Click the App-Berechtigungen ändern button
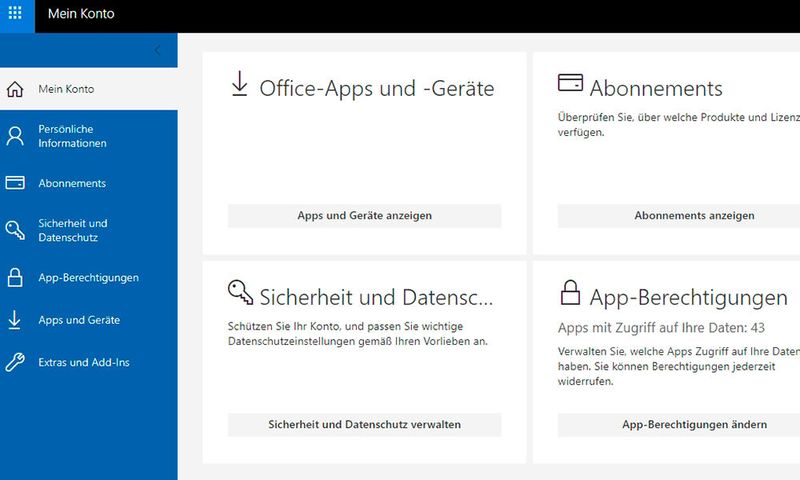 (679, 424)
